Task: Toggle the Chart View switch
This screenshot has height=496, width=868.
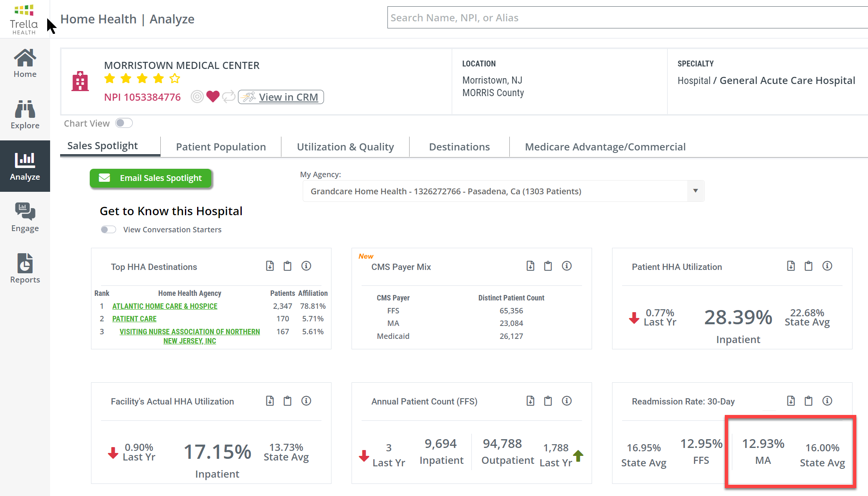Action: [x=124, y=123]
